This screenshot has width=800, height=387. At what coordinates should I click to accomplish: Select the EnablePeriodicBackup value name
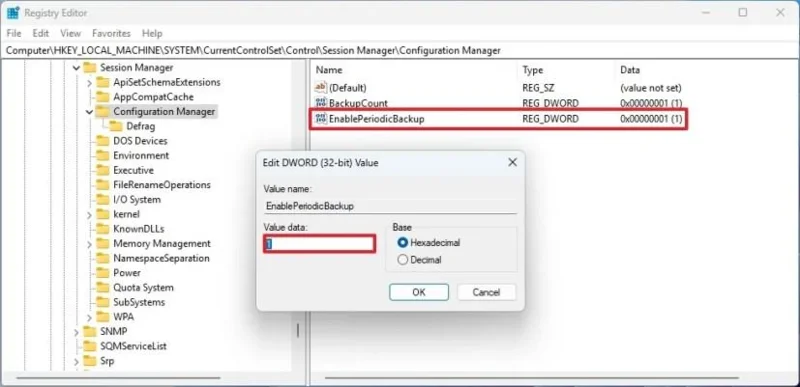(377, 119)
